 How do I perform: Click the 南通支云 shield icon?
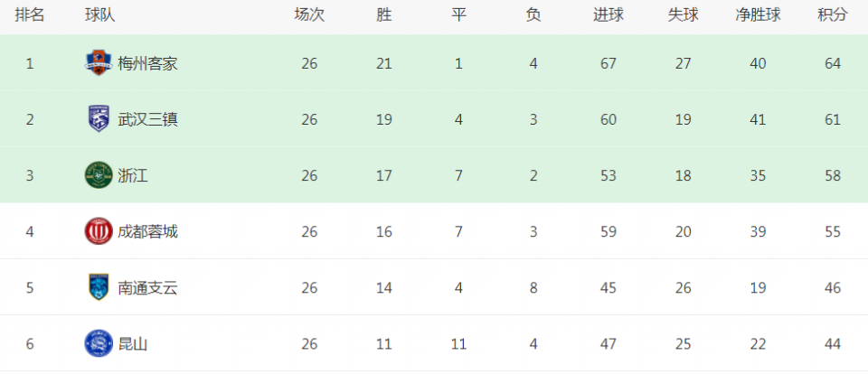[99, 287]
